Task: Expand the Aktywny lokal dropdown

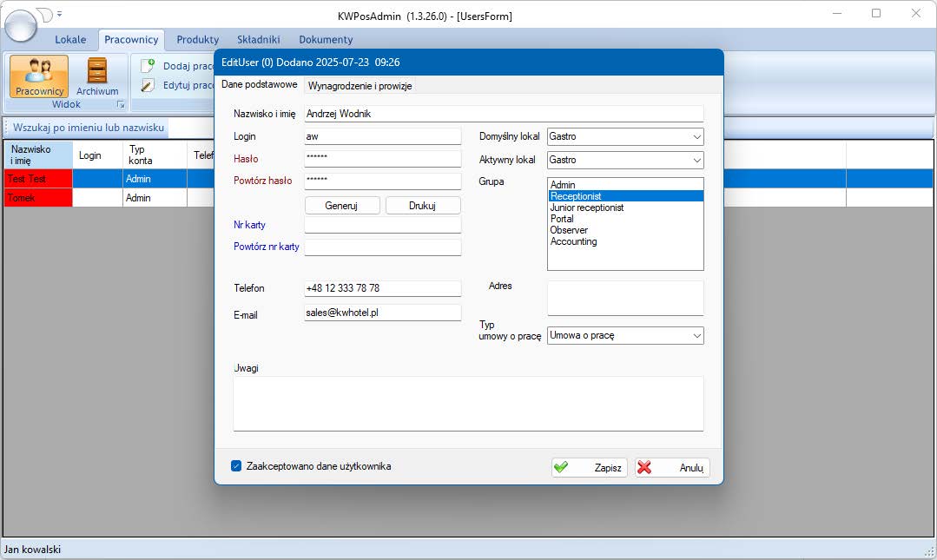Action: (696, 161)
